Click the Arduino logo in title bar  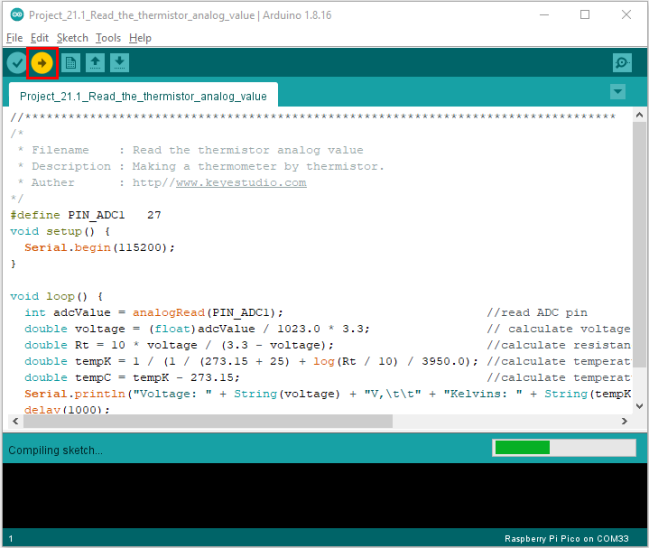click(x=17, y=15)
